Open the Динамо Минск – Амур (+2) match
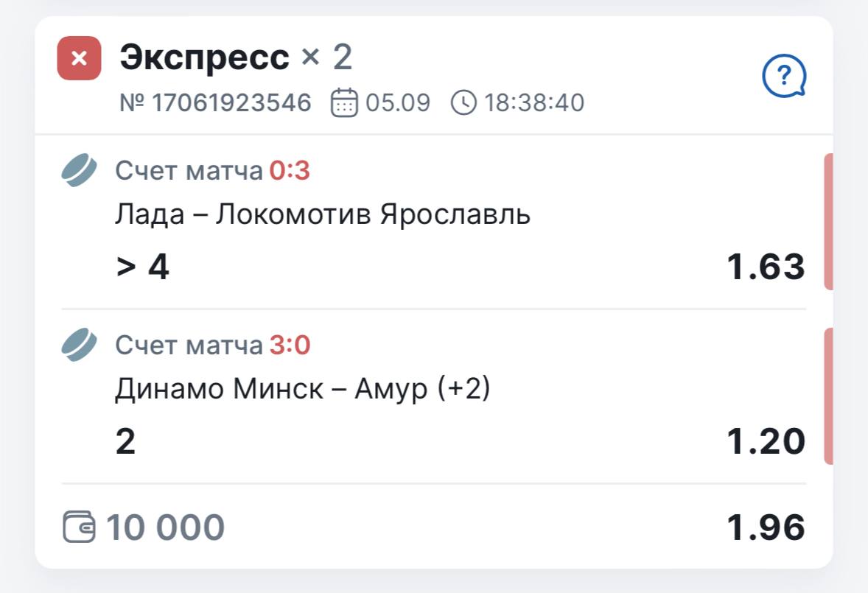This screenshot has height=593, width=868. pos(302,389)
